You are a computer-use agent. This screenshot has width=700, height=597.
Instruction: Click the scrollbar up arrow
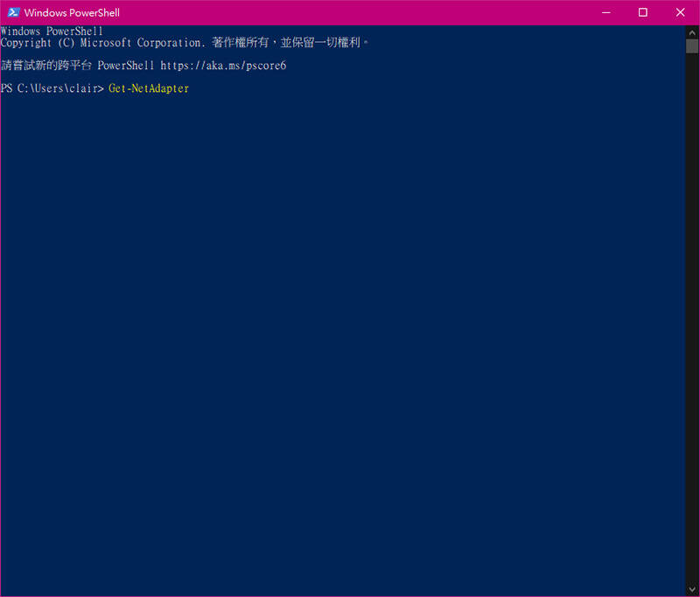point(692,32)
